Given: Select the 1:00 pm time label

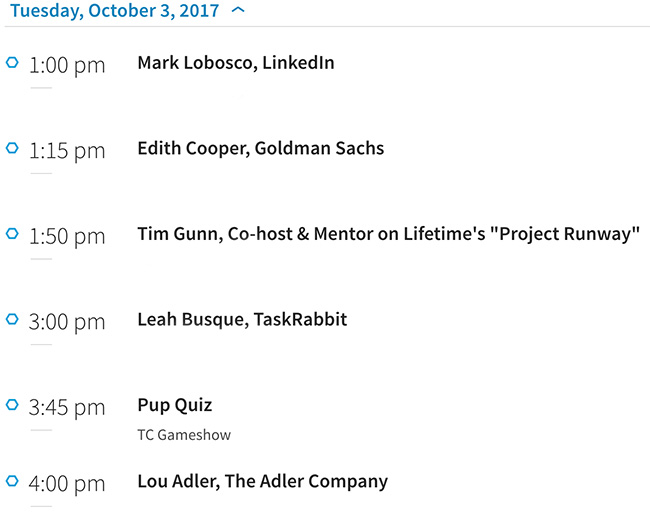Looking at the screenshot, I should coord(67,65).
